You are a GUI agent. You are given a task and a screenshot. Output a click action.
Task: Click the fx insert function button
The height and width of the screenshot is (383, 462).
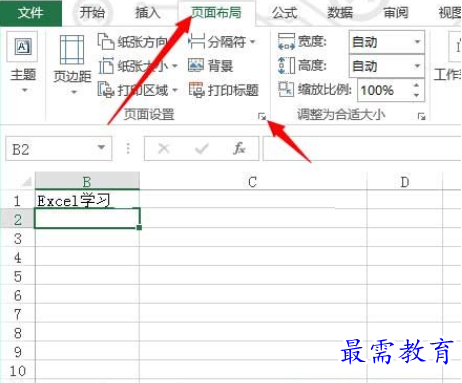click(x=239, y=148)
